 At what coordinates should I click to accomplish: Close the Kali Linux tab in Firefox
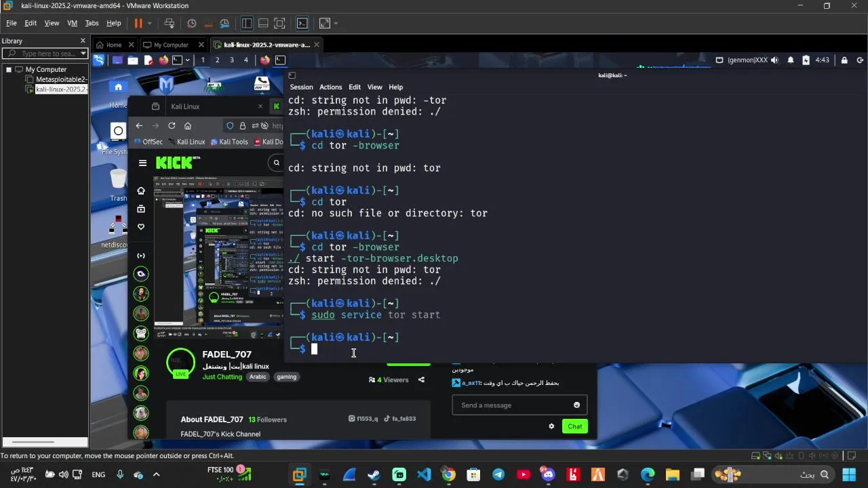tap(260, 106)
